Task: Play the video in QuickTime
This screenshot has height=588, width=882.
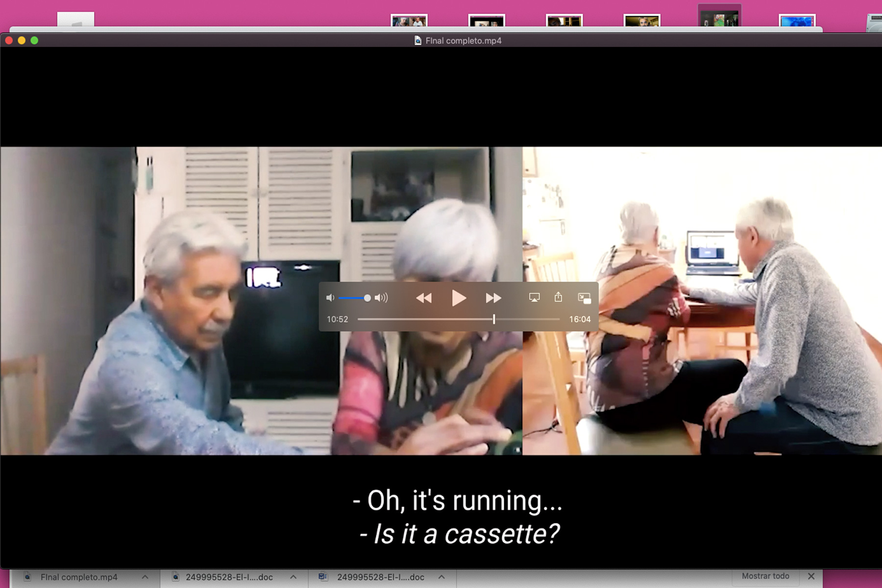Action: 459,298
